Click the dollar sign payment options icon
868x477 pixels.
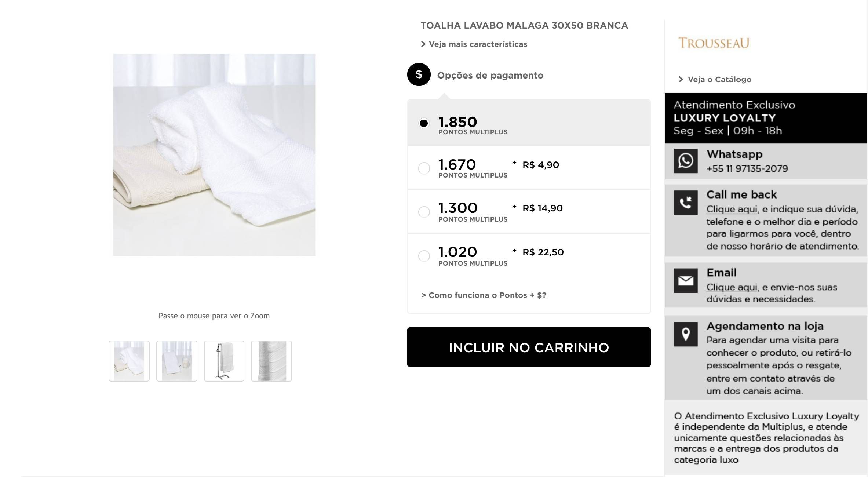[x=419, y=74]
